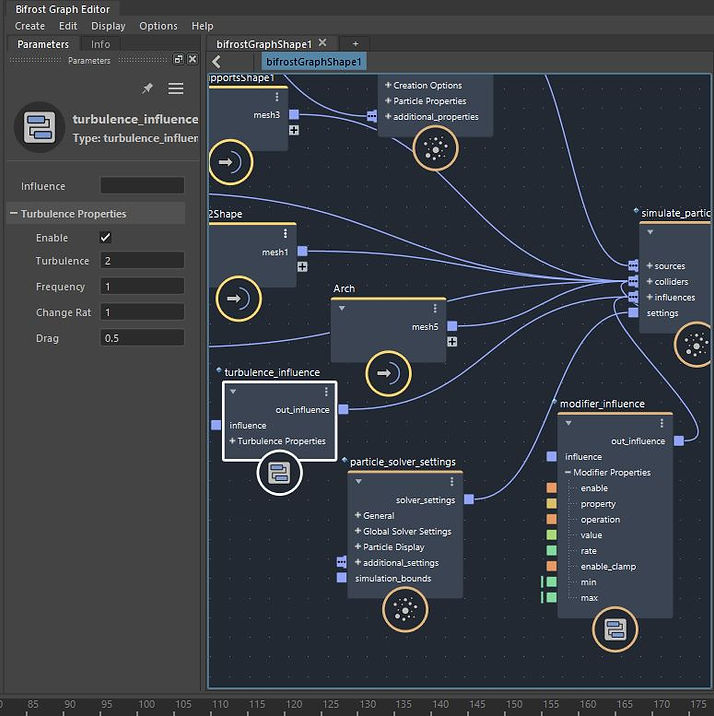Click the Change Rate value field
The height and width of the screenshot is (716, 714).
click(142, 312)
